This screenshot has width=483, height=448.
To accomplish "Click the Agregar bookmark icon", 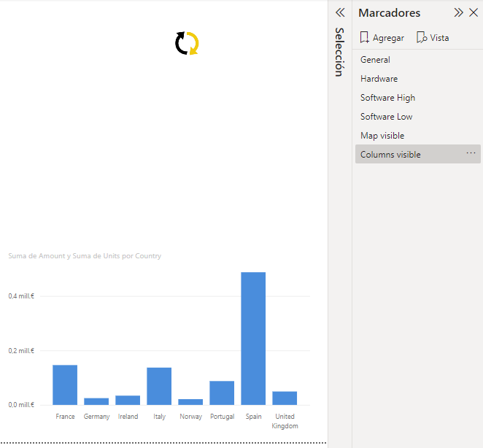I will click(x=365, y=37).
